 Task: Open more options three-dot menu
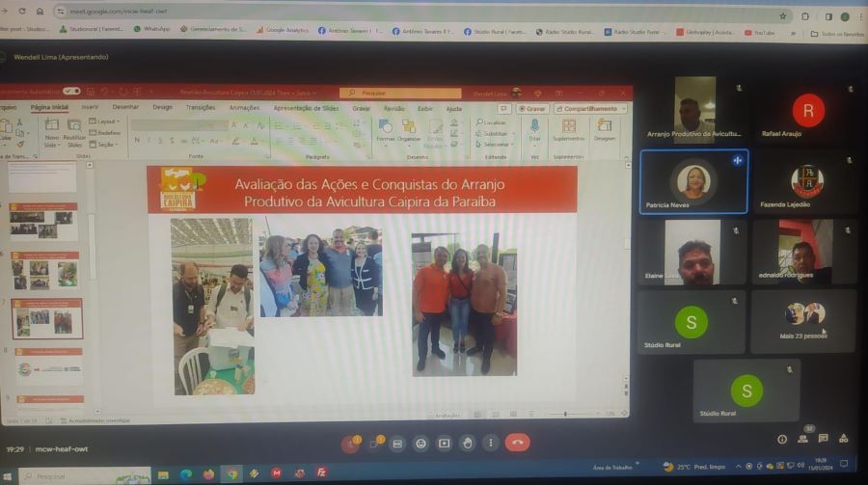491,443
